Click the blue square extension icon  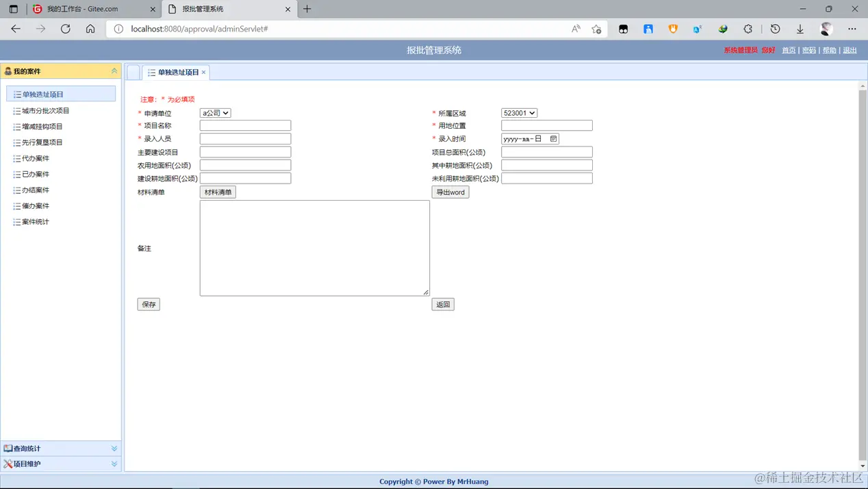coord(648,29)
